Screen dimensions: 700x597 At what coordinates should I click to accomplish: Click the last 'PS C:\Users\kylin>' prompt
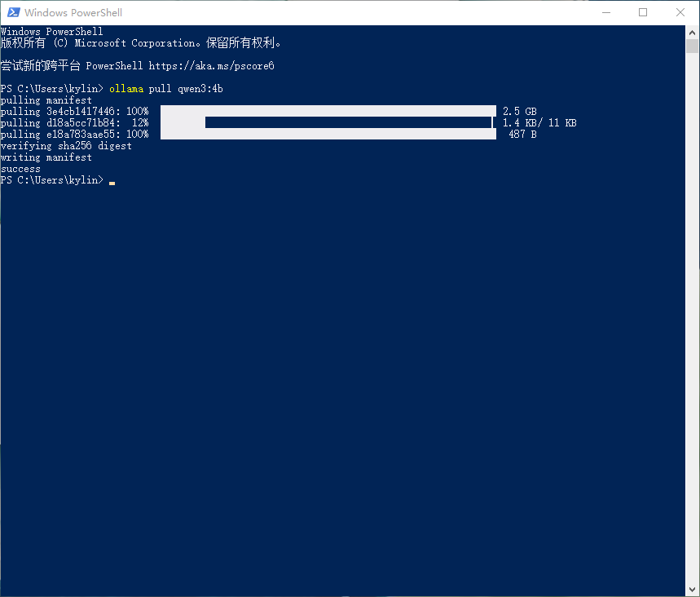tap(52, 180)
